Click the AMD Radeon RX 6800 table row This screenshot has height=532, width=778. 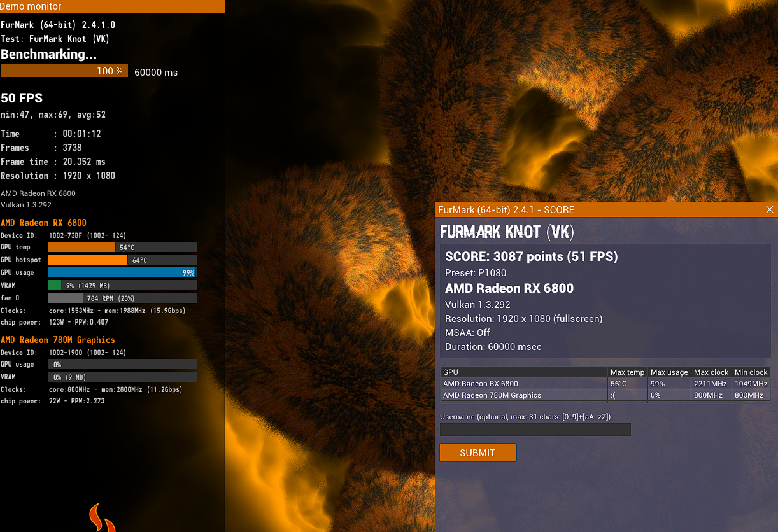pos(605,384)
